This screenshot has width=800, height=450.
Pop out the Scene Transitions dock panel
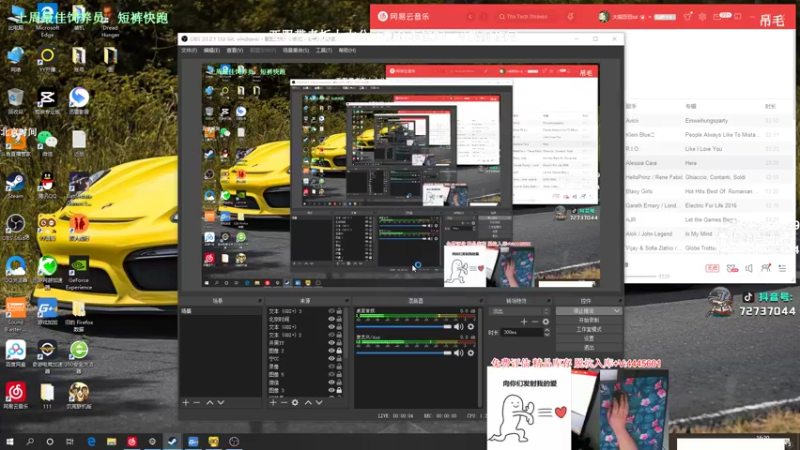click(548, 301)
